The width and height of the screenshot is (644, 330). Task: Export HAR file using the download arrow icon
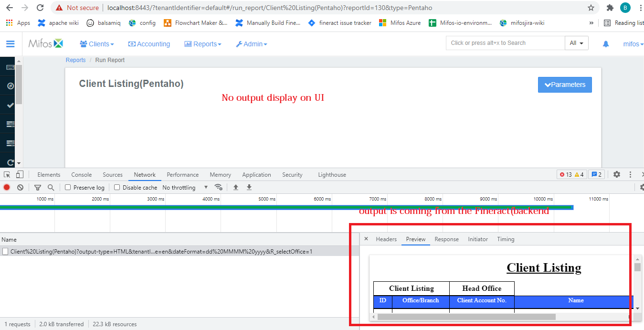click(x=249, y=187)
